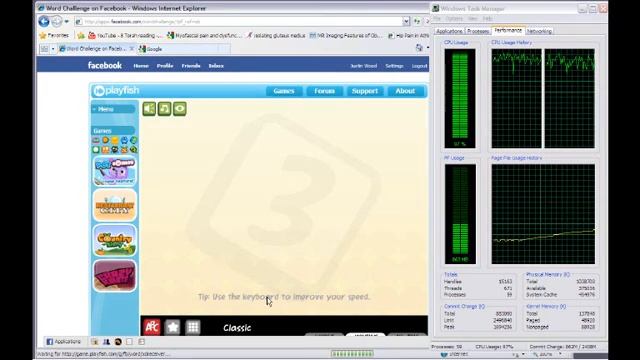Click the Games header in sidebar
Screen dimensions: 640x360
click(113, 131)
